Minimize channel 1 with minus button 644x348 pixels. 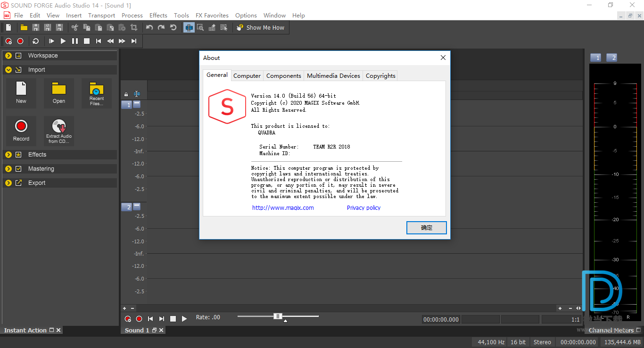[137, 104]
